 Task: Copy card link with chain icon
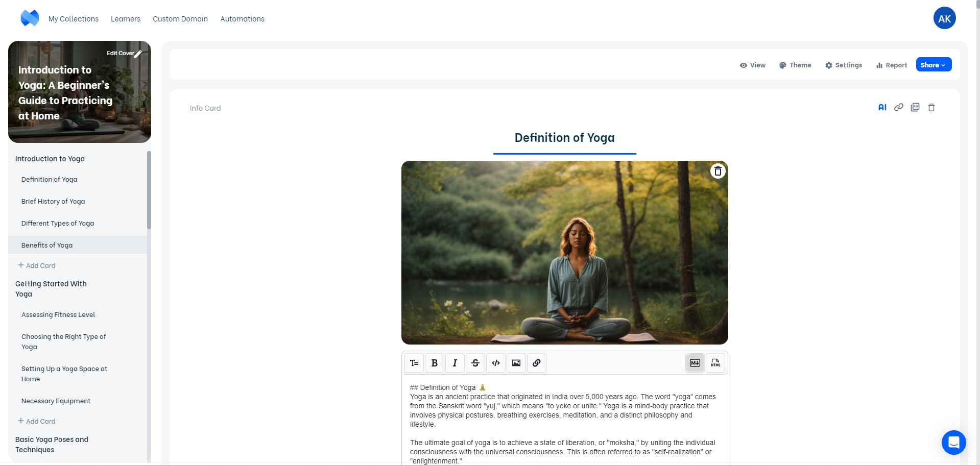coord(899,107)
